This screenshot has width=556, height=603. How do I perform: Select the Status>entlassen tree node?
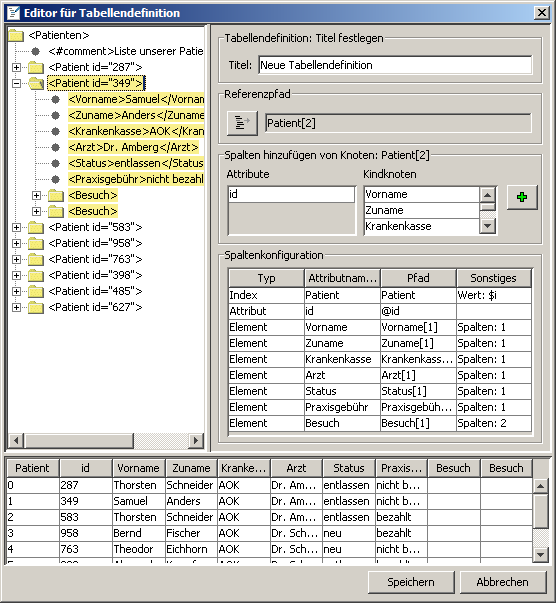tap(136, 163)
